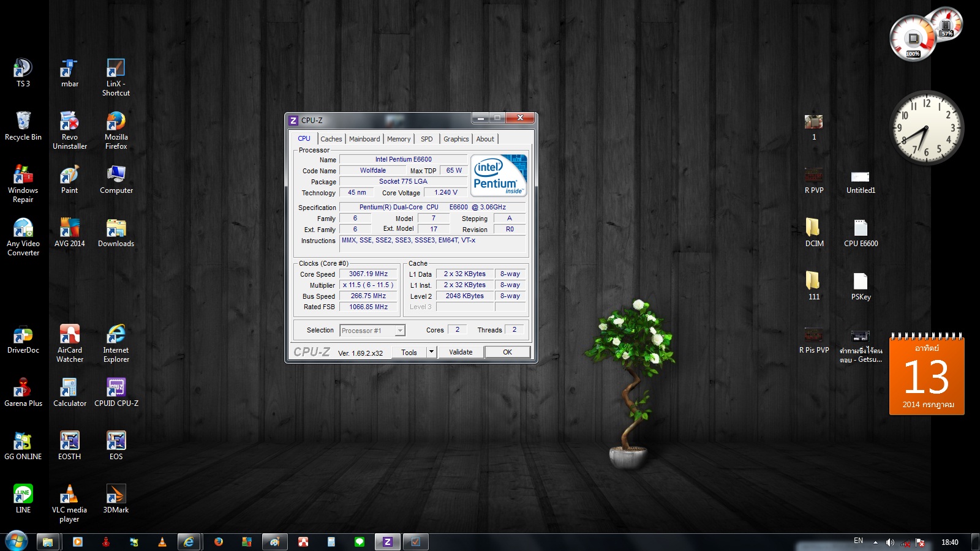980x551 pixels.
Task: Select the EOS desktop icon
Action: point(116,445)
